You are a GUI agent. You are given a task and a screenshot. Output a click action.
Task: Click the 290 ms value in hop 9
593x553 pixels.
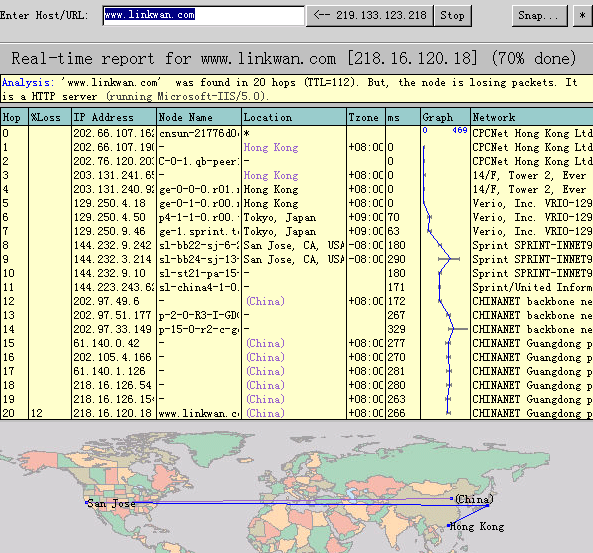click(x=396, y=259)
